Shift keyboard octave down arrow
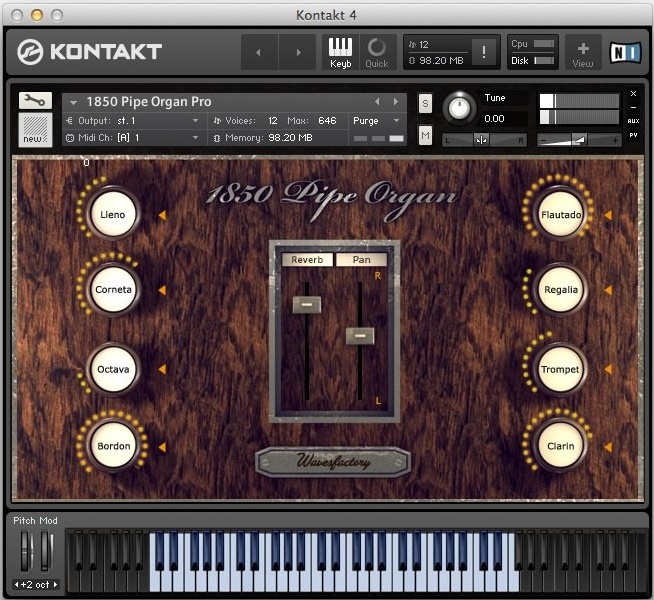 [16, 585]
